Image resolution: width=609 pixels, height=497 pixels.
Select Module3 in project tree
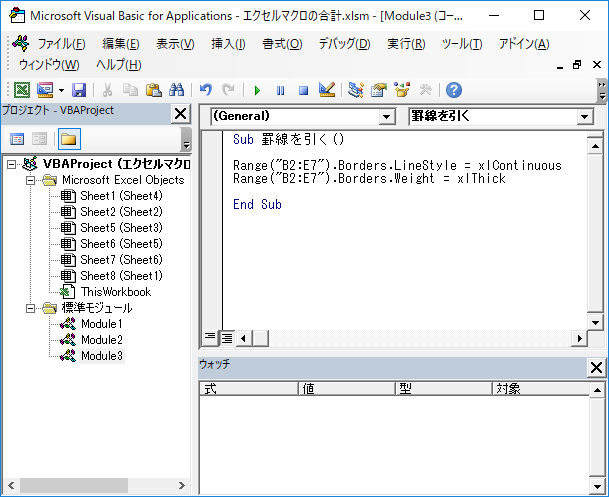[102, 356]
